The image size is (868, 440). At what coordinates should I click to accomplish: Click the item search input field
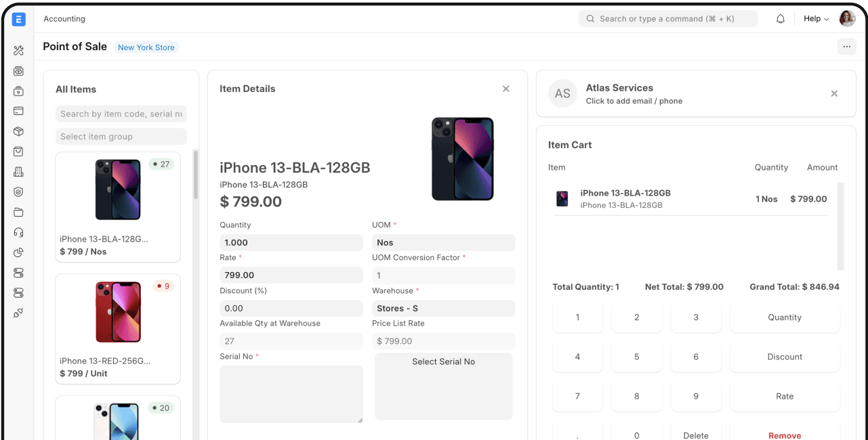[121, 114]
